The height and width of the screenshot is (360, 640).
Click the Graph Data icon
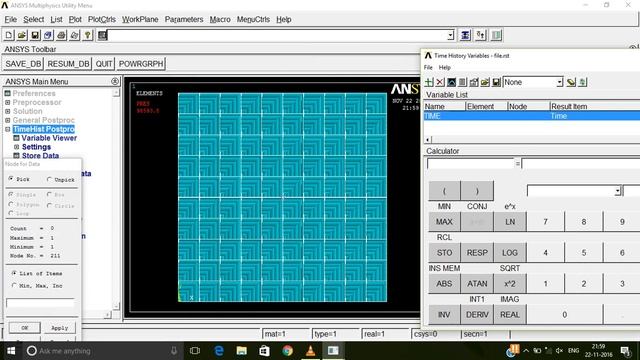451,82
